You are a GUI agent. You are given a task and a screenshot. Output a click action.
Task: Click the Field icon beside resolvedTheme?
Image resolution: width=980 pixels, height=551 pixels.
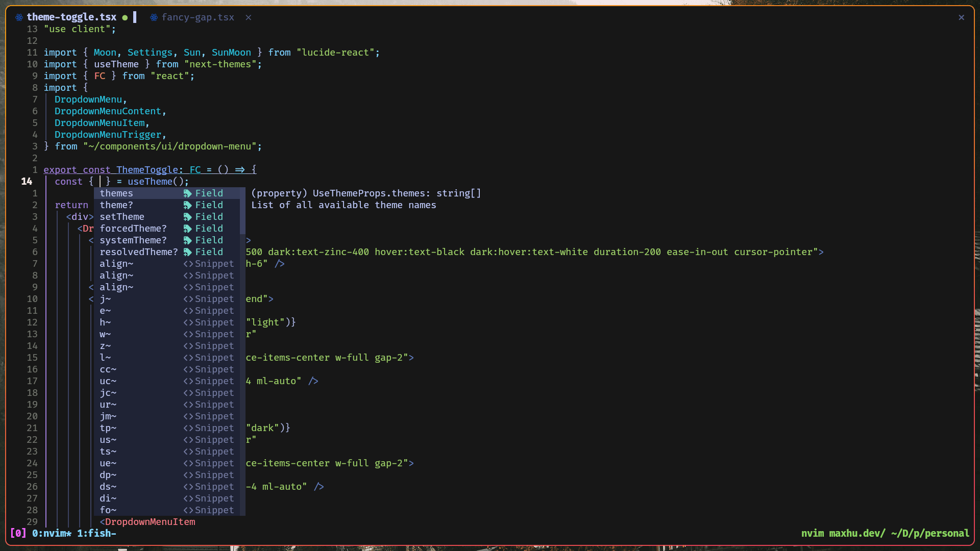click(x=188, y=252)
